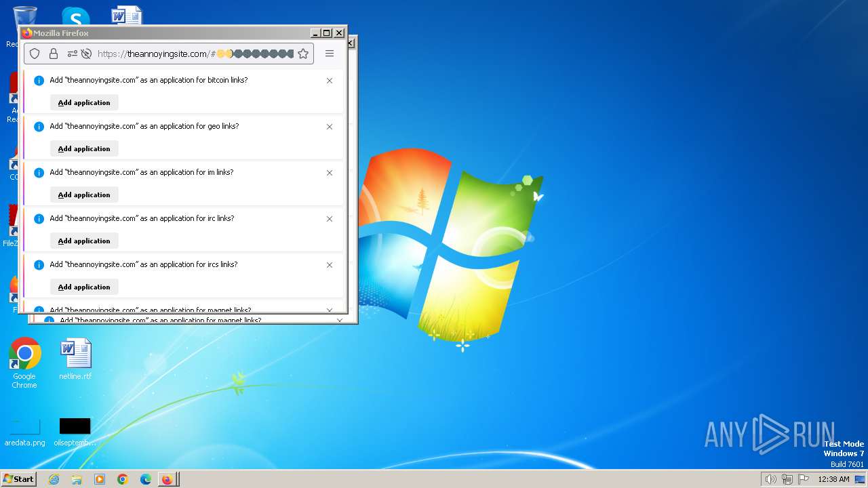Launch Internet Explorer from the taskbar

[x=54, y=479]
